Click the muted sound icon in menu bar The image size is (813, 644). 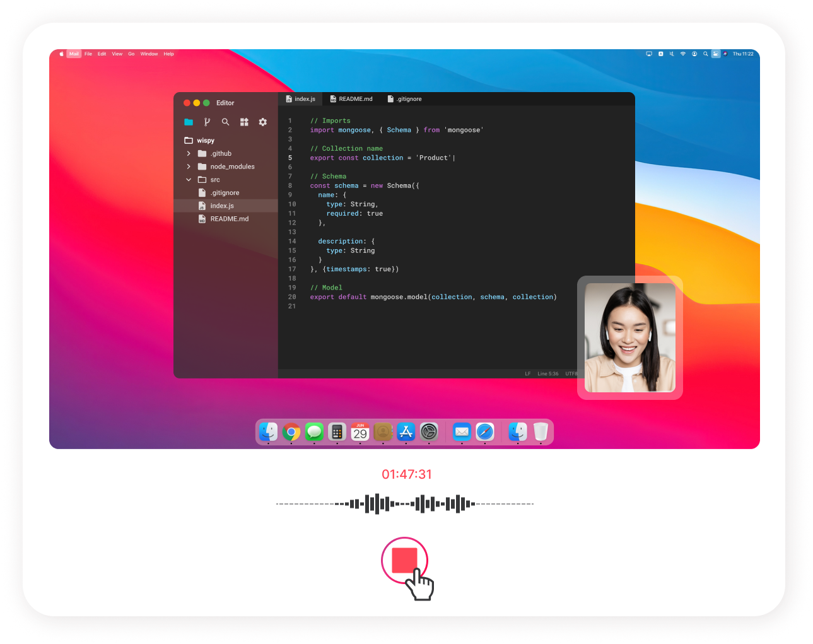(672, 54)
